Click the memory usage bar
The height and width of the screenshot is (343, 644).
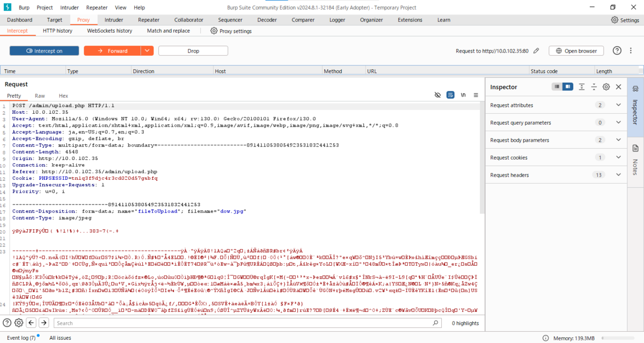click(618, 338)
